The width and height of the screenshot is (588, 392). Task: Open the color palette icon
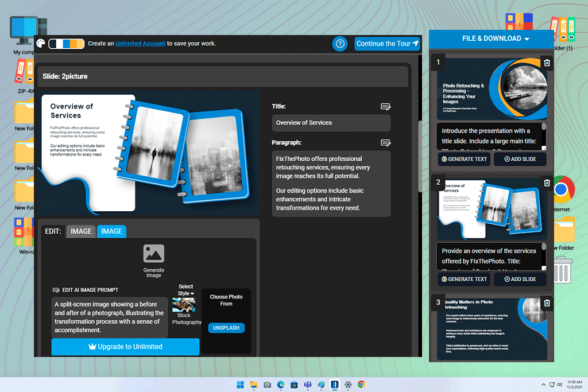click(41, 44)
